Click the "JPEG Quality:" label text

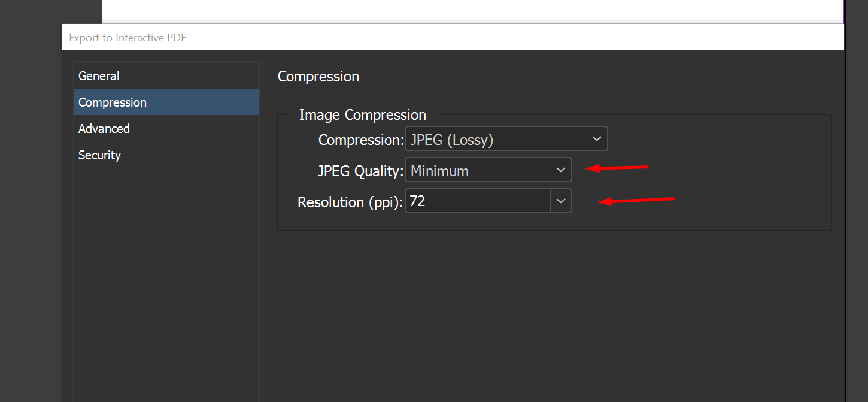360,171
